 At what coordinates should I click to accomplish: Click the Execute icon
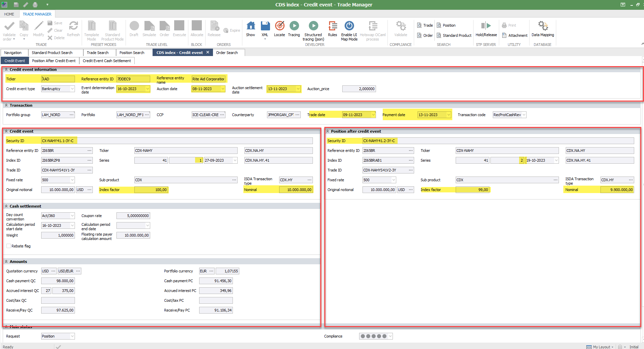pos(179,26)
